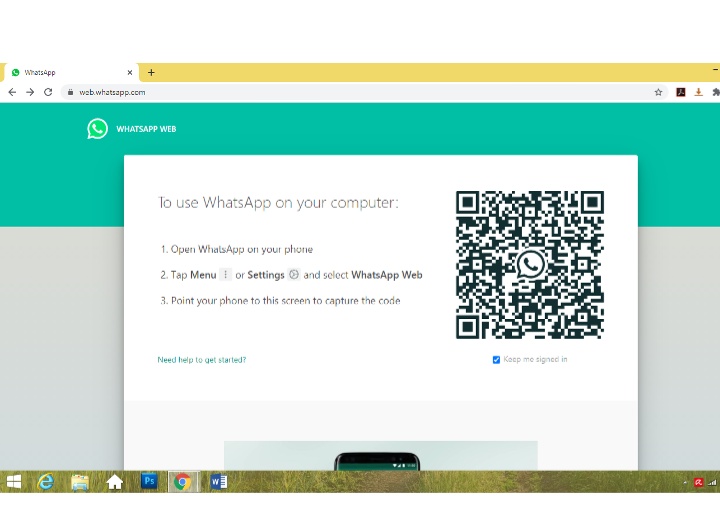Select the WhatsApp browser tab
Viewport: 720px width, 526px height.
click(x=71, y=73)
